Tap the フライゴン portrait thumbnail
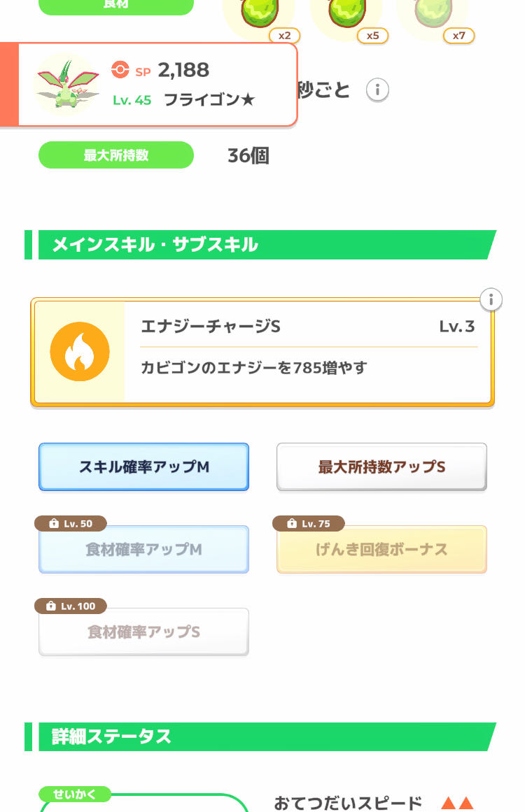 [66, 85]
